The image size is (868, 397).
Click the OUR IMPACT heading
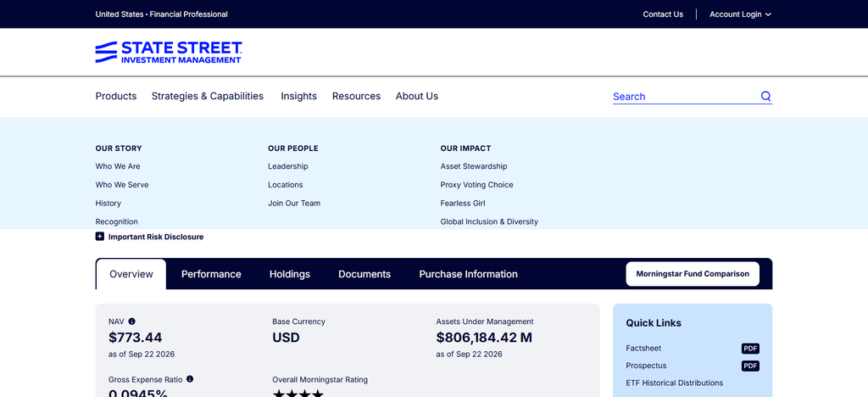[465, 148]
